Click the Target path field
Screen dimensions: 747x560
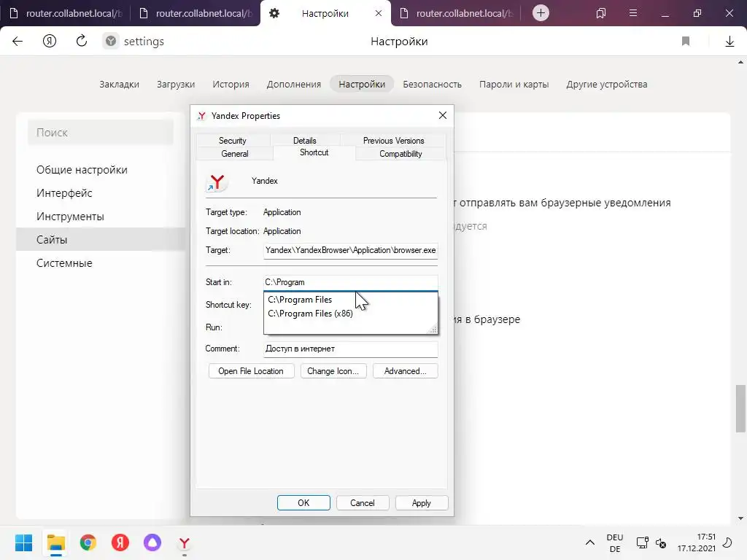pos(351,250)
